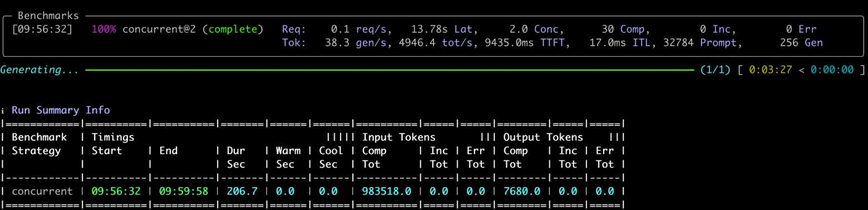868x210 pixels.
Task: Select the 'Benchmarks' panel title
Action: pos(48,16)
